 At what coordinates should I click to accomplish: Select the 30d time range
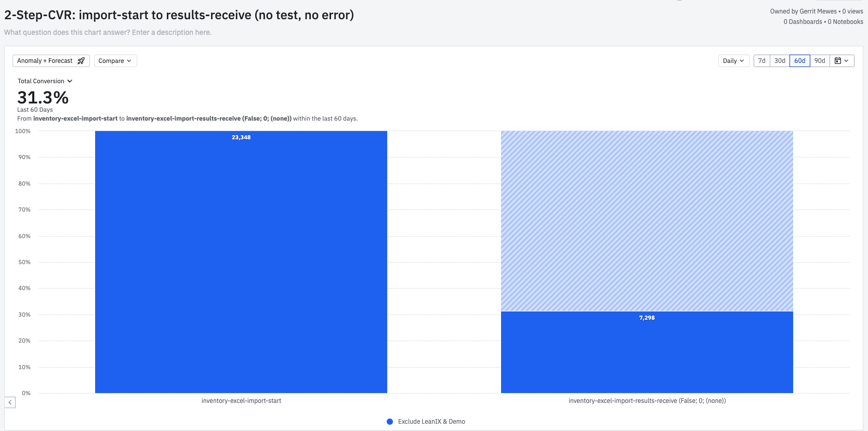[x=780, y=61]
